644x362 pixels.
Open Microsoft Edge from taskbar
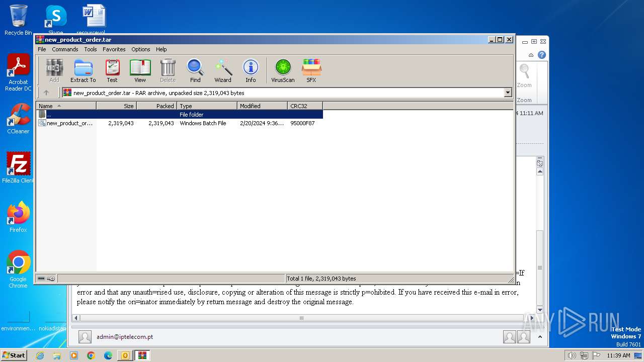tap(108, 355)
